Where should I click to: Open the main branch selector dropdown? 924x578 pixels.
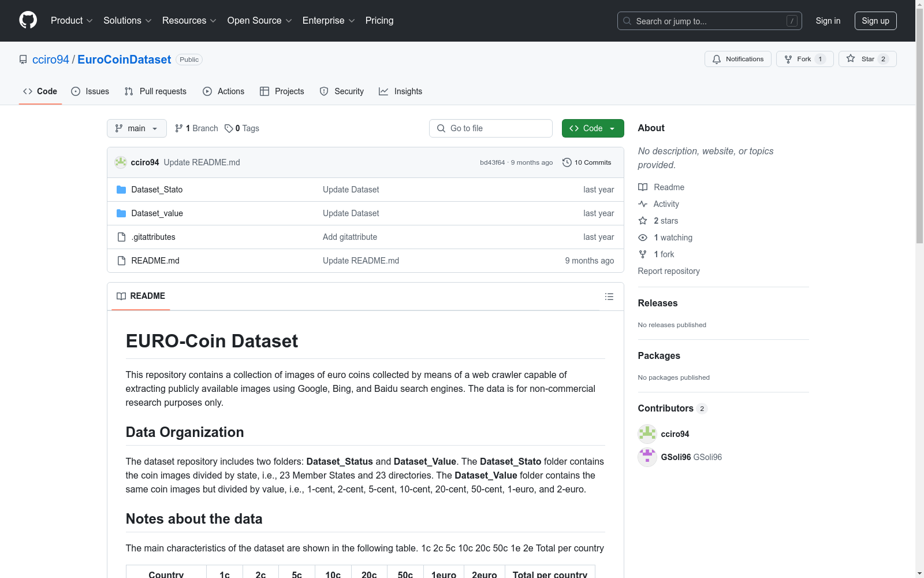click(x=137, y=128)
